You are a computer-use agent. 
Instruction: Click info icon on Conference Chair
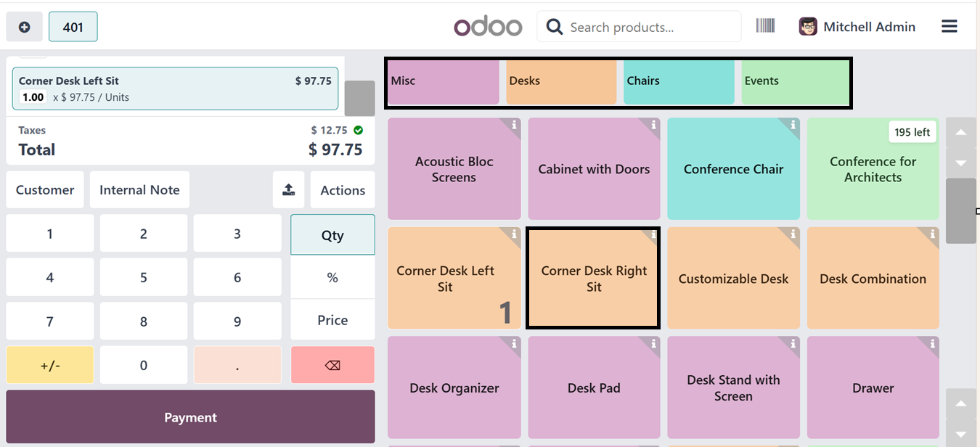[x=793, y=125]
